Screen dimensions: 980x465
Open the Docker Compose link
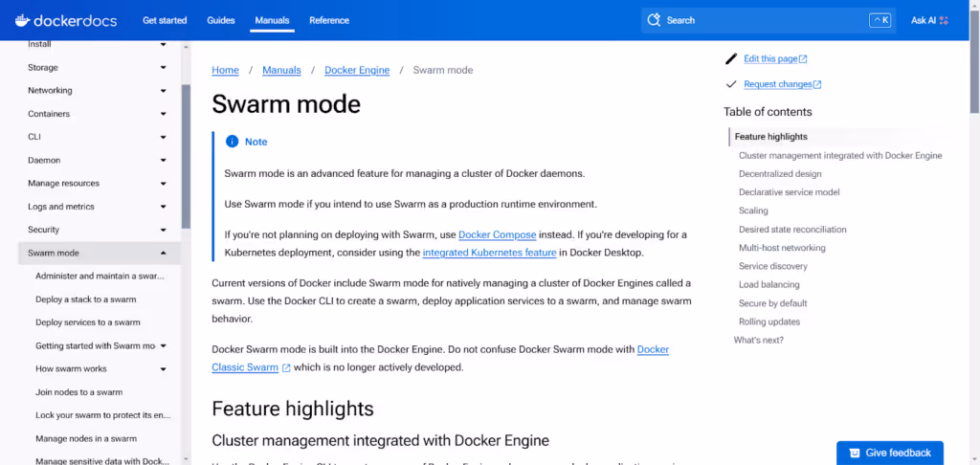coord(498,234)
